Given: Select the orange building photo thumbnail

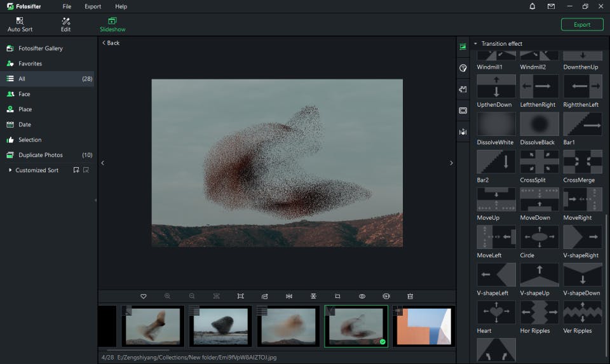Looking at the screenshot, I should pos(423,327).
